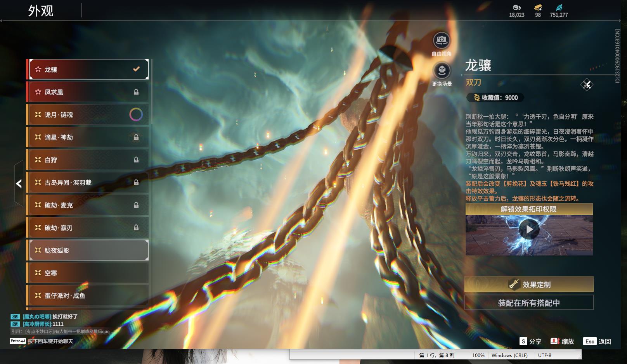
Task: Click the 100% zoom level in the status bar
Action: 478,355
